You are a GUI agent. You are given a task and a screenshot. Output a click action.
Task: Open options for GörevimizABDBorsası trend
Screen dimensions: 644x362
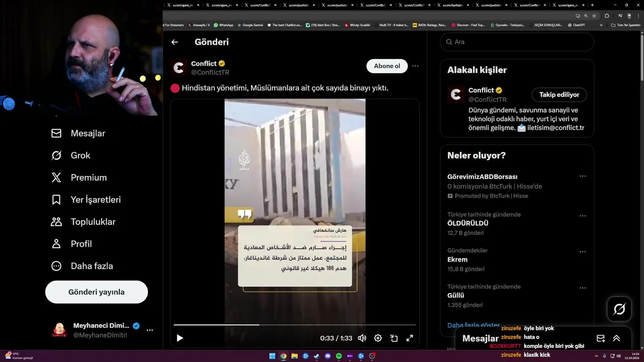click(583, 176)
